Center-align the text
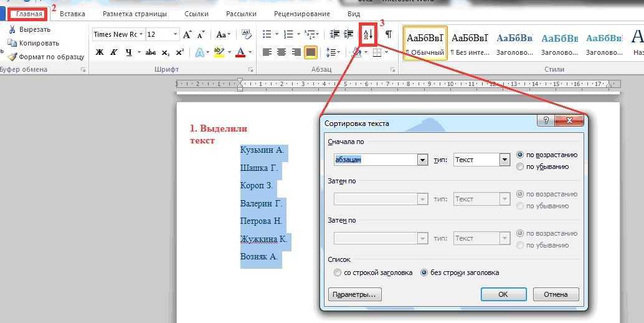The image size is (644, 323). pyautogui.click(x=282, y=52)
